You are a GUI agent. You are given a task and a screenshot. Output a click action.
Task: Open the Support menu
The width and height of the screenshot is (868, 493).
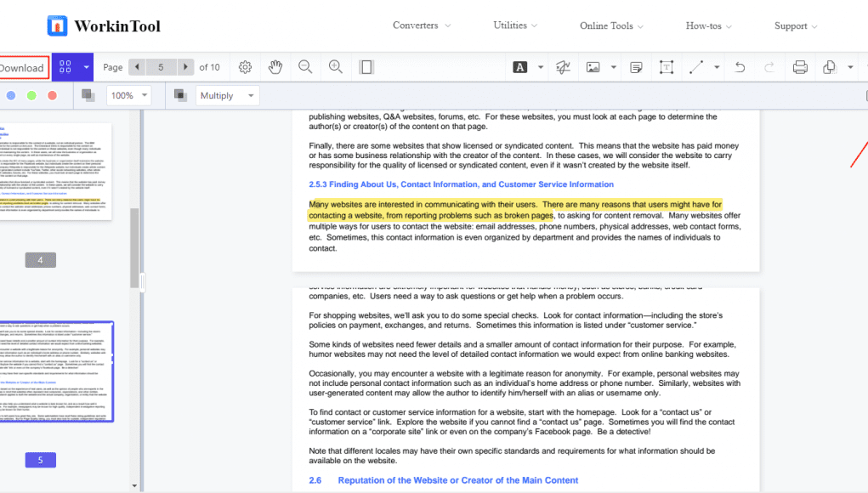point(796,26)
